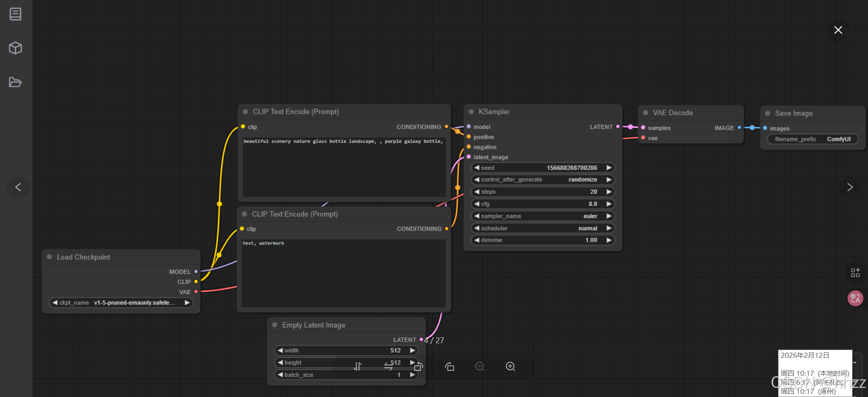
Task: Zoom in on the image
Action: click(510, 366)
